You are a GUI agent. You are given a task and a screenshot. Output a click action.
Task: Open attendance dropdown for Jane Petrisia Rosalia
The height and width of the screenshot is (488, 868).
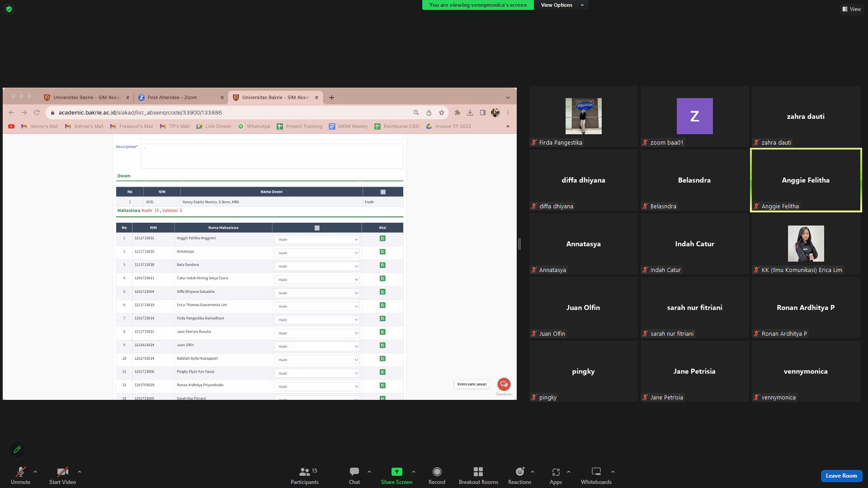coord(317,333)
